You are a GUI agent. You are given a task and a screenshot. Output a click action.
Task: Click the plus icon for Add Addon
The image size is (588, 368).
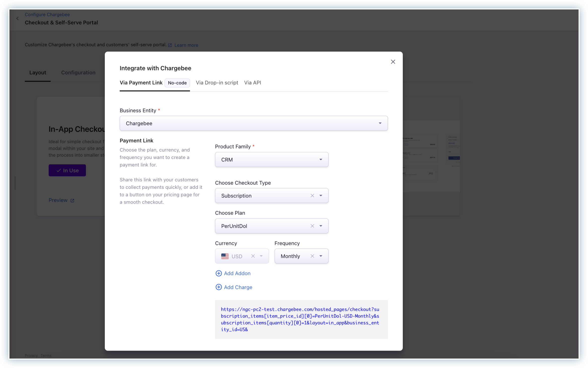tap(219, 273)
